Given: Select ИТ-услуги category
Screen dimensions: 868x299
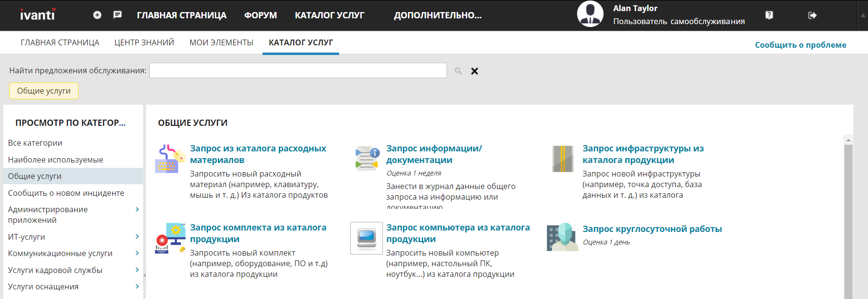Looking at the screenshot, I should 26,237.
